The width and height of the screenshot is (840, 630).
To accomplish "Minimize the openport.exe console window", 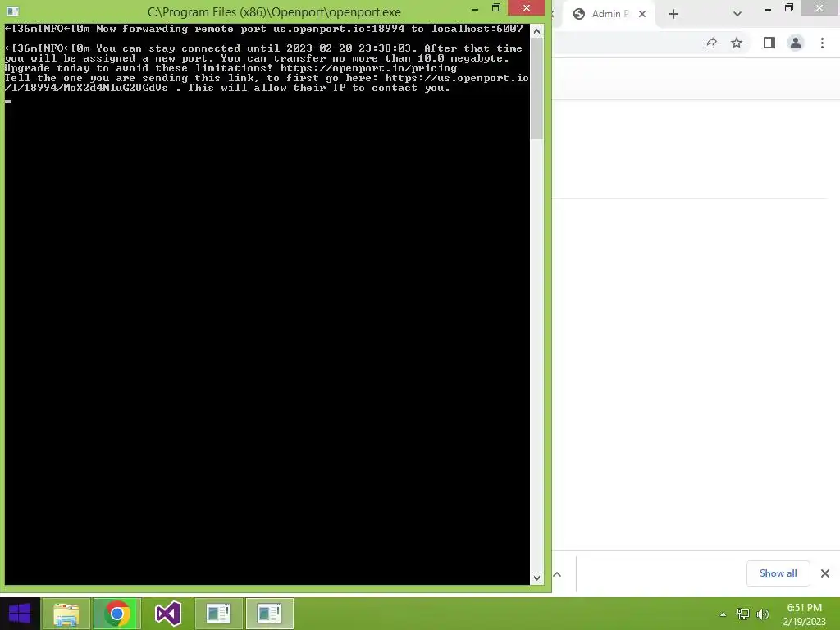I will coord(475,9).
